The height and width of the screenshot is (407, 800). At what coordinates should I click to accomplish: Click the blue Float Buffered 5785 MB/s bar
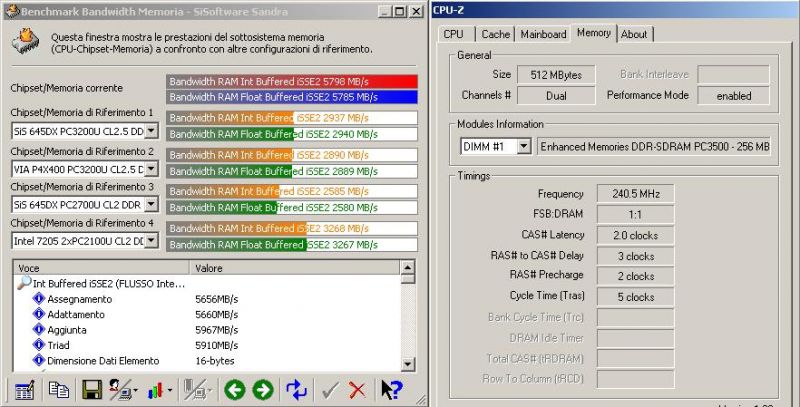click(x=292, y=97)
